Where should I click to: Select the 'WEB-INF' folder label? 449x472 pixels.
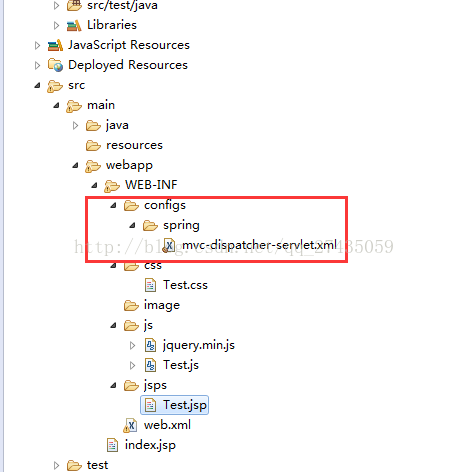pos(151,185)
